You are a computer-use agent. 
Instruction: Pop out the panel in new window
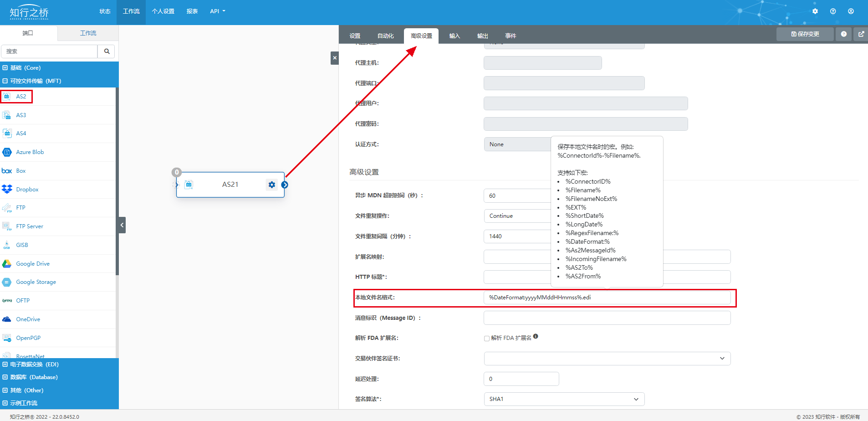tap(861, 34)
